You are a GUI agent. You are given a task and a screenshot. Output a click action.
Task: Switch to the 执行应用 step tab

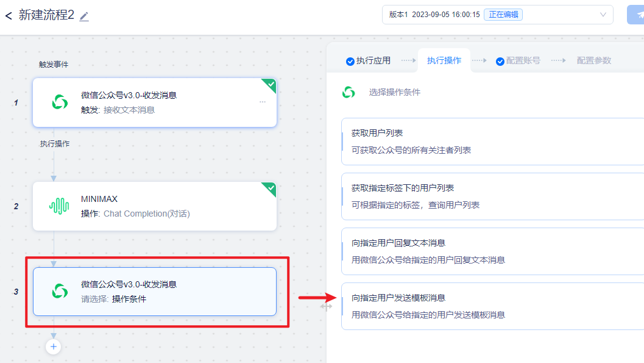coord(369,61)
